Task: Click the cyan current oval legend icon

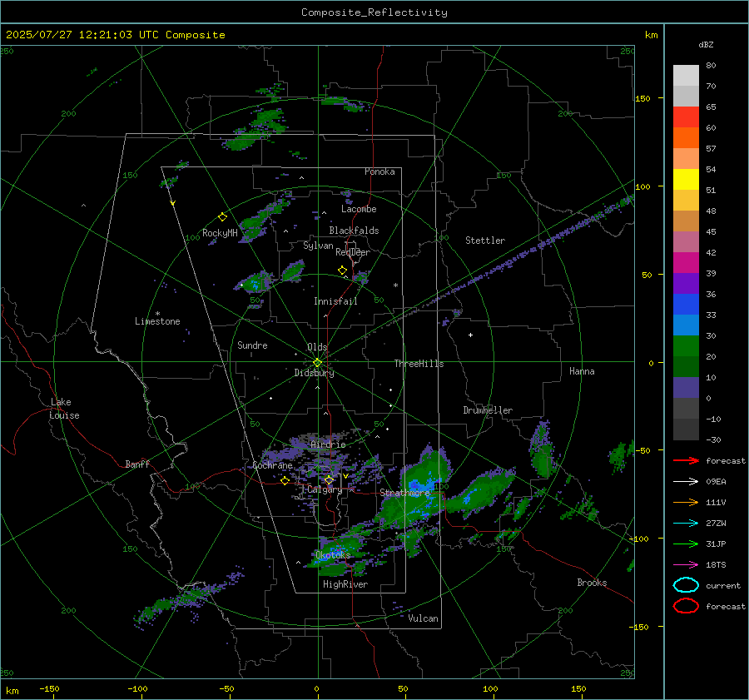Action: [686, 585]
